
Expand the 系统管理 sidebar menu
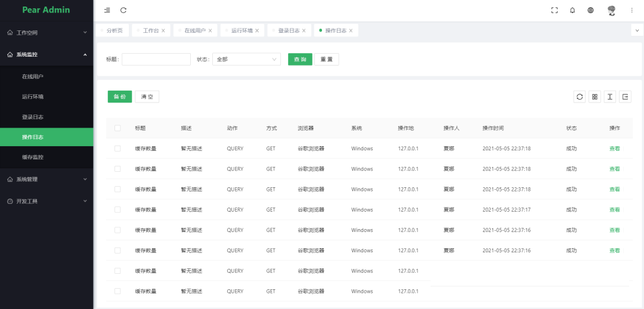(x=47, y=179)
